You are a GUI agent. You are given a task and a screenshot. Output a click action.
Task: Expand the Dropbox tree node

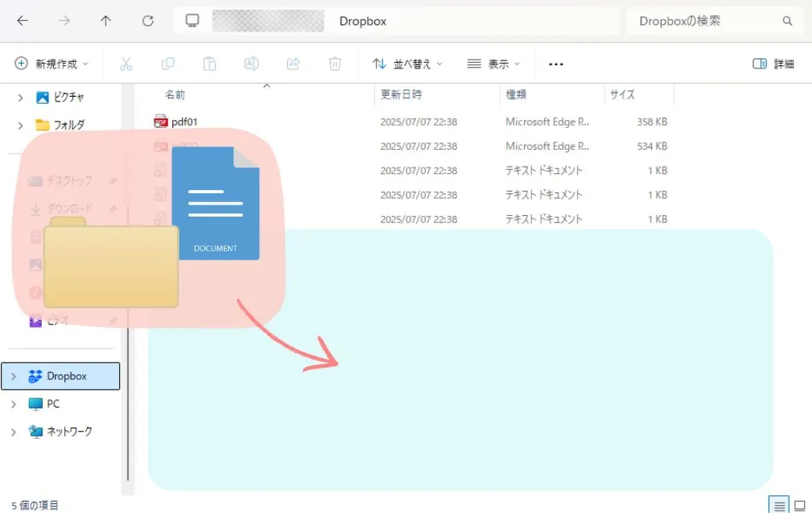tap(14, 376)
